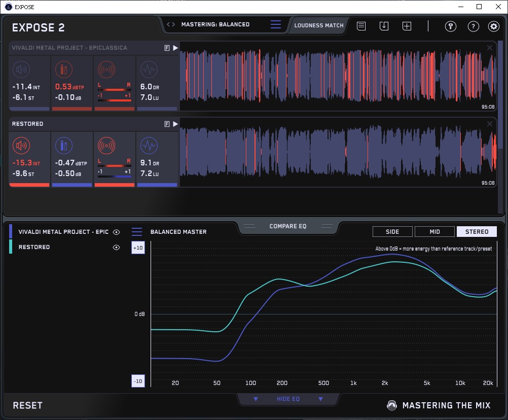508x420 pixels.
Task: Click the Vivaldi Metal Project color swatch
Action: pos(11,232)
